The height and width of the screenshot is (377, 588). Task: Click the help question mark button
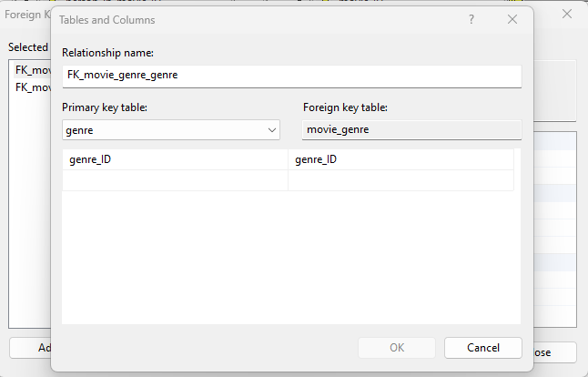(x=471, y=19)
